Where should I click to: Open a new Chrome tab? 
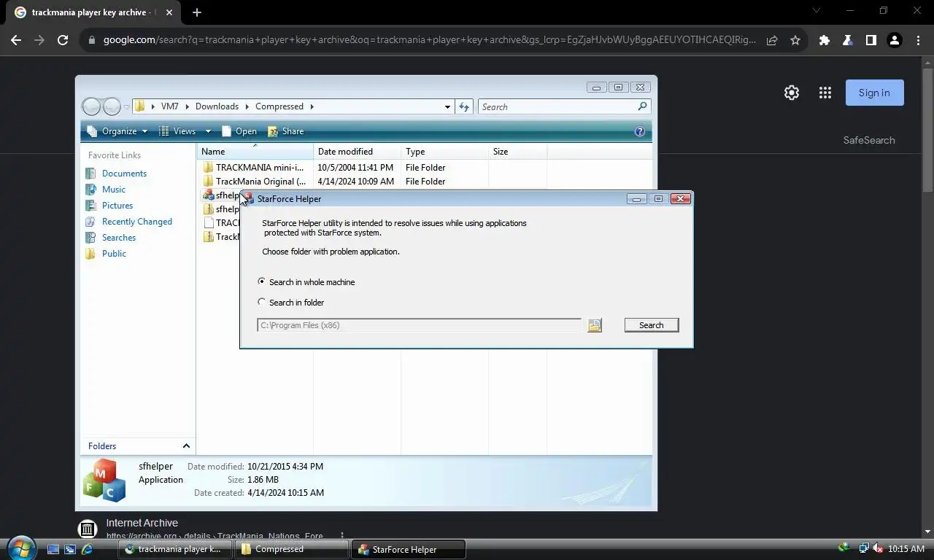(x=197, y=12)
